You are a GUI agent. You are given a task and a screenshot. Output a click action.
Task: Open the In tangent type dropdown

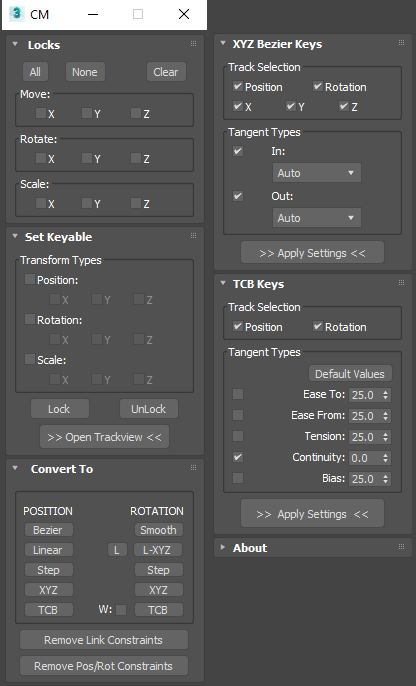317,173
